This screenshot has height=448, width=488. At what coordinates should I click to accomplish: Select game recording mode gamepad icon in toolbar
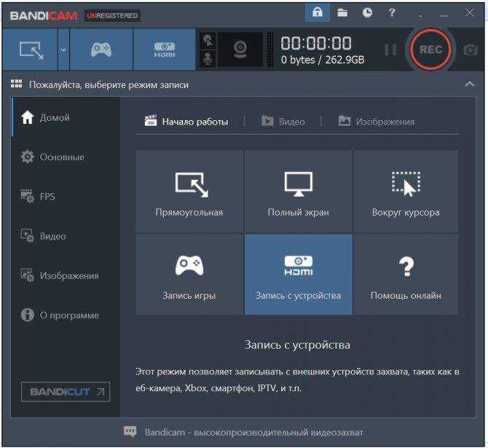pos(101,50)
